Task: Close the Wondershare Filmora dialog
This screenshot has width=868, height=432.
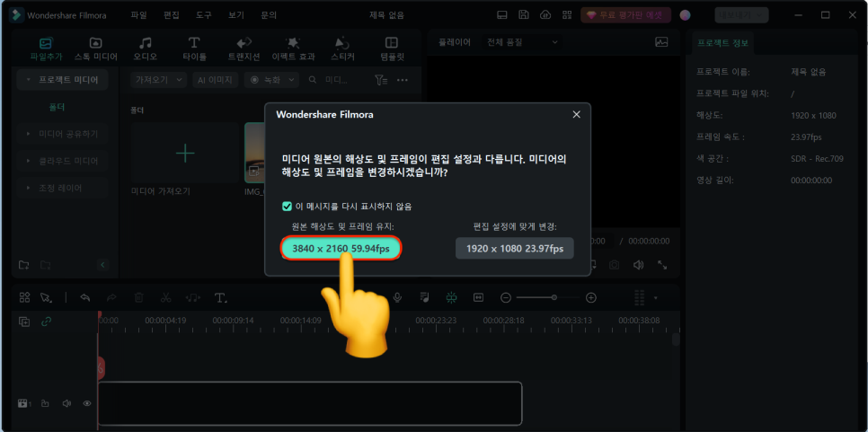Action: tap(576, 114)
